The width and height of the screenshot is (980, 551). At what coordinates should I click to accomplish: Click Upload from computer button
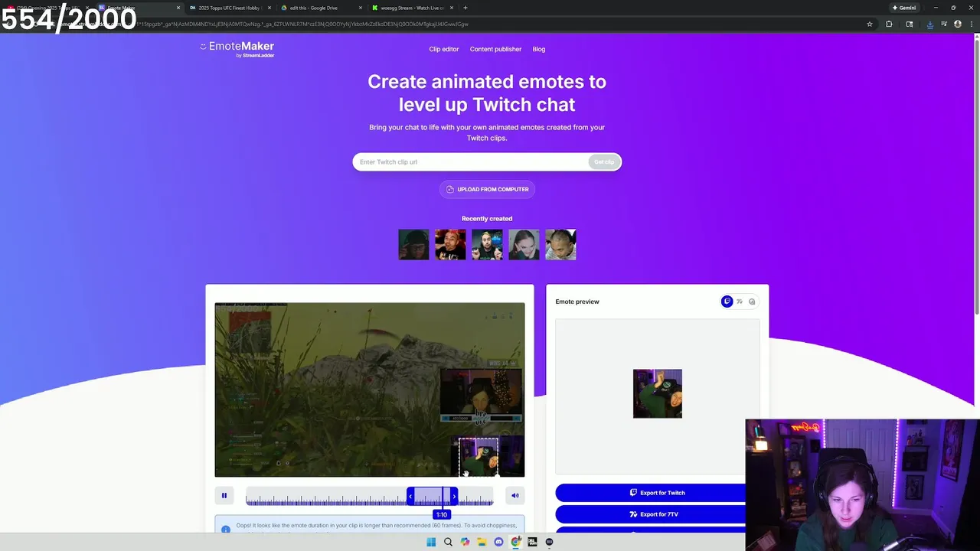[x=487, y=189]
